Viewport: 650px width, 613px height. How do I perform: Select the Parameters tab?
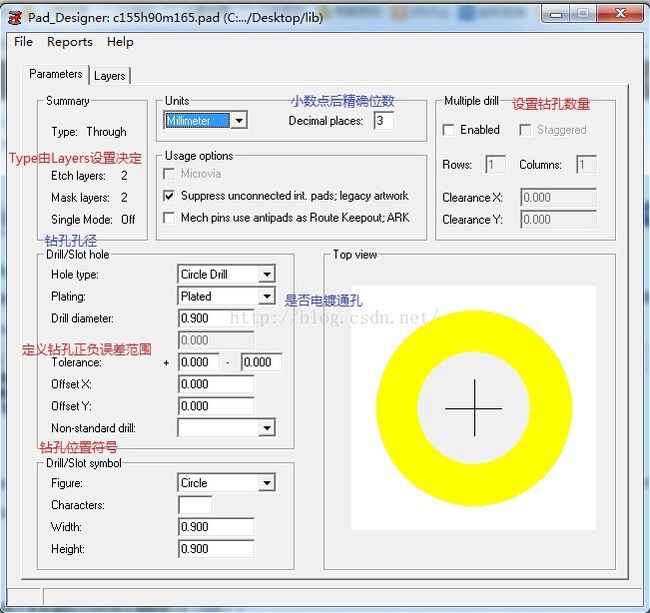tap(56, 74)
